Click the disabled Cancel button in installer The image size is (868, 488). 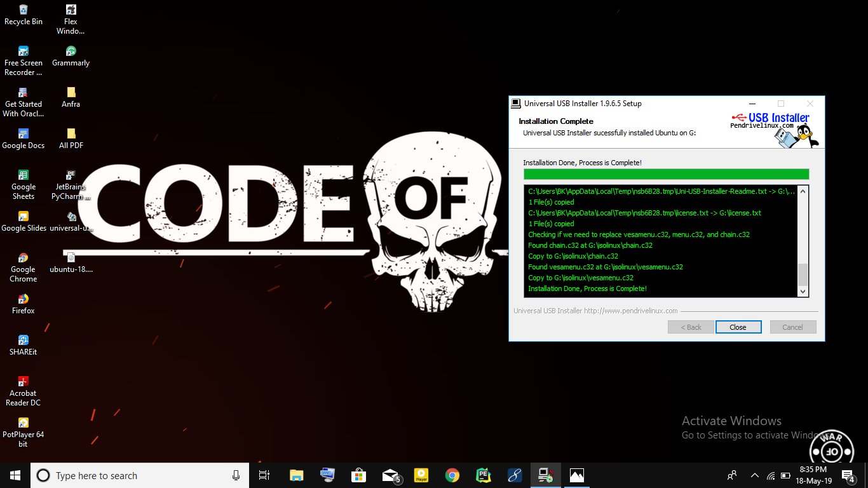(793, 327)
